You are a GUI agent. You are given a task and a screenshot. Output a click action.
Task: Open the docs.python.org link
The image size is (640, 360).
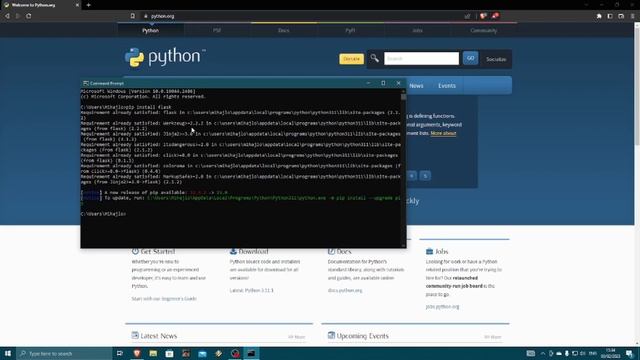(345, 290)
